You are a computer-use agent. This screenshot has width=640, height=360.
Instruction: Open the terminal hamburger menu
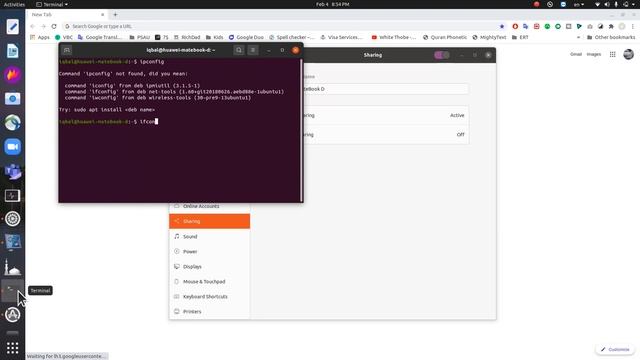coord(253,50)
